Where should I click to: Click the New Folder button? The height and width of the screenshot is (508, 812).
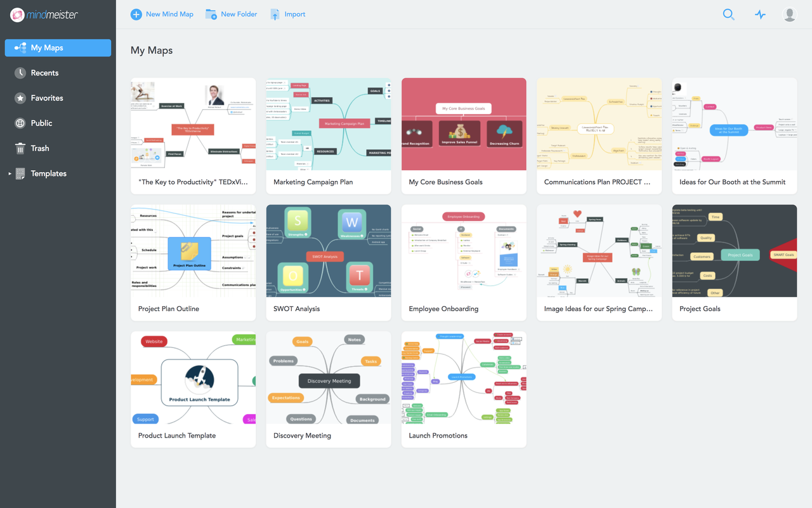pos(231,14)
